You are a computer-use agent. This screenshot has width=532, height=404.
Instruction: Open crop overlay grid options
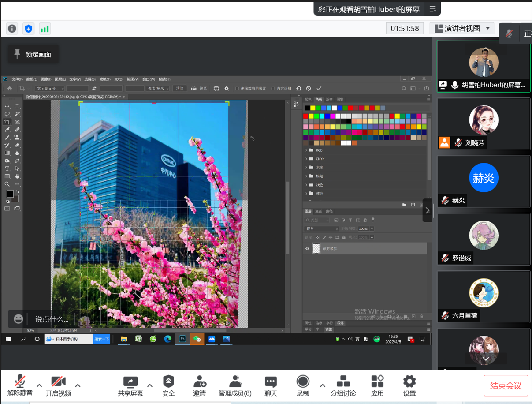[216, 89]
